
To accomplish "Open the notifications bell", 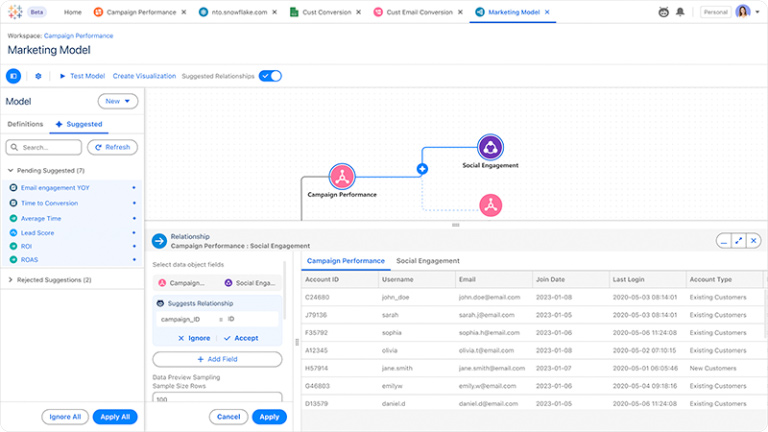I will (680, 12).
